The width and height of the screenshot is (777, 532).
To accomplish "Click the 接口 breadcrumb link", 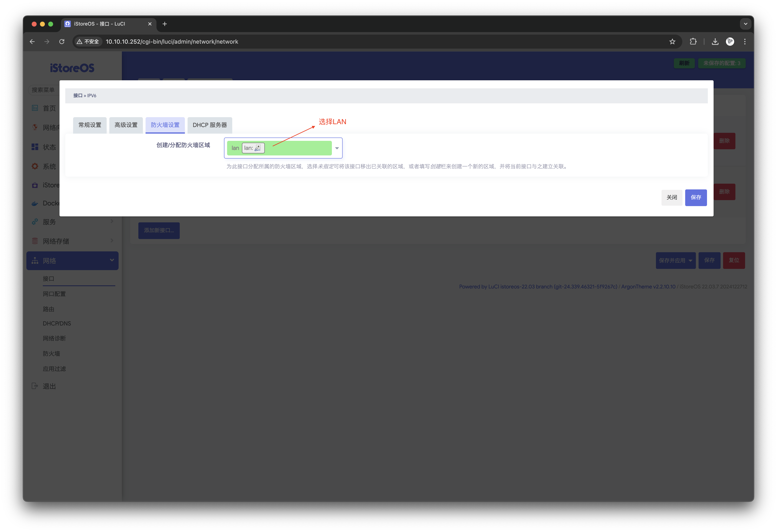I will coord(78,96).
